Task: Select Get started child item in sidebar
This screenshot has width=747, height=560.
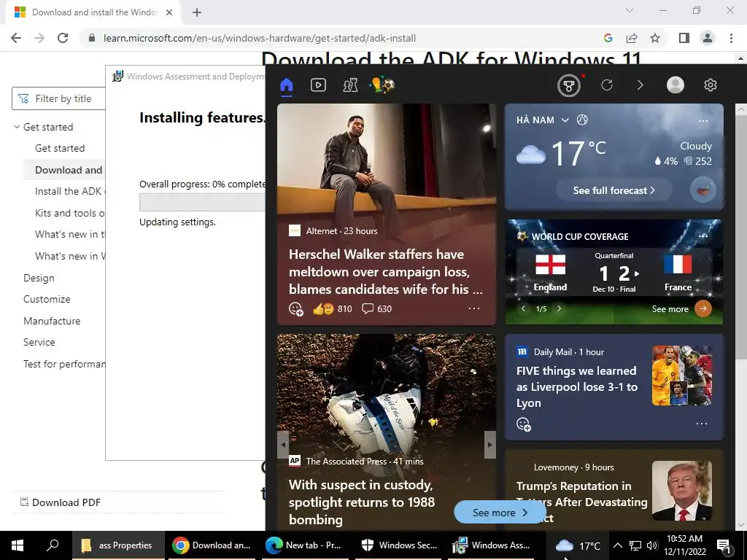Action: coord(60,148)
